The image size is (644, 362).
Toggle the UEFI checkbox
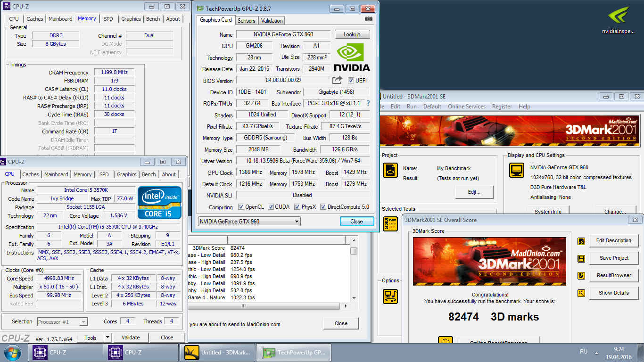coord(351,81)
